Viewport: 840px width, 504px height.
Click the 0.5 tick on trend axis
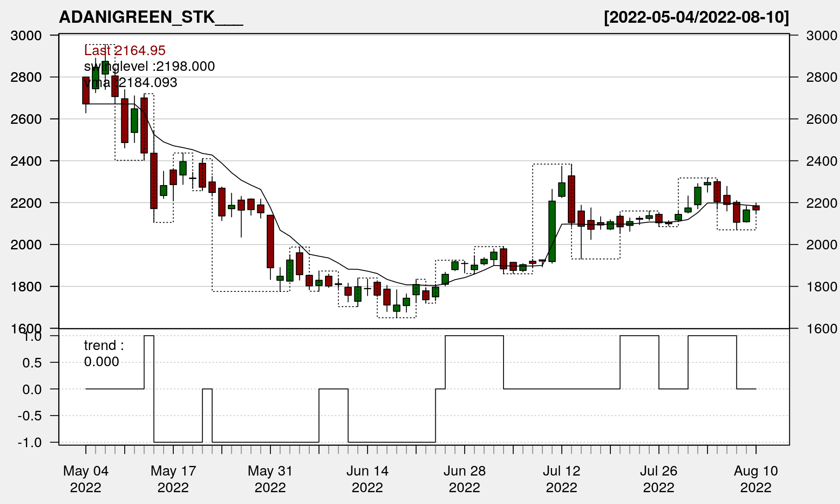click(x=32, y=363)
